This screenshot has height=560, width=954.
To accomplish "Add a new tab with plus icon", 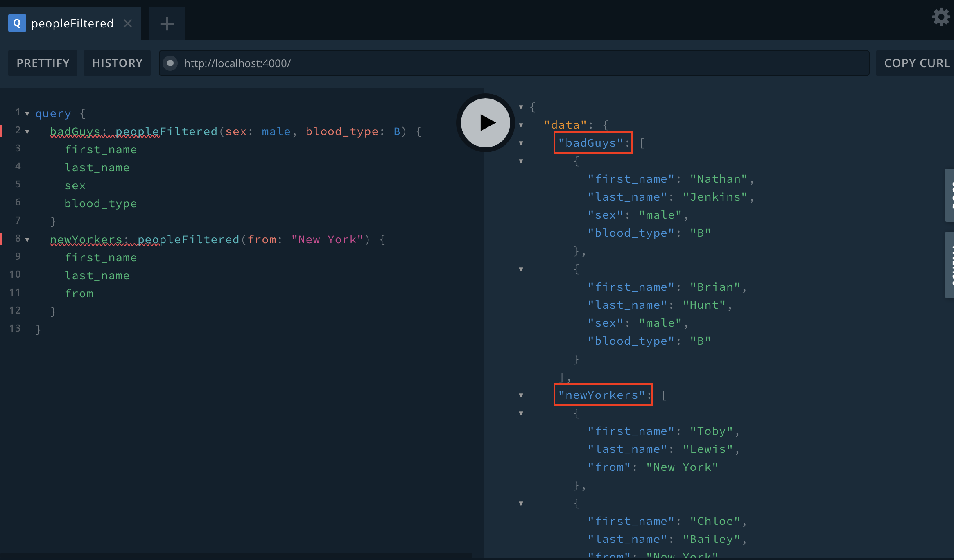I will [x=167, y=24].
